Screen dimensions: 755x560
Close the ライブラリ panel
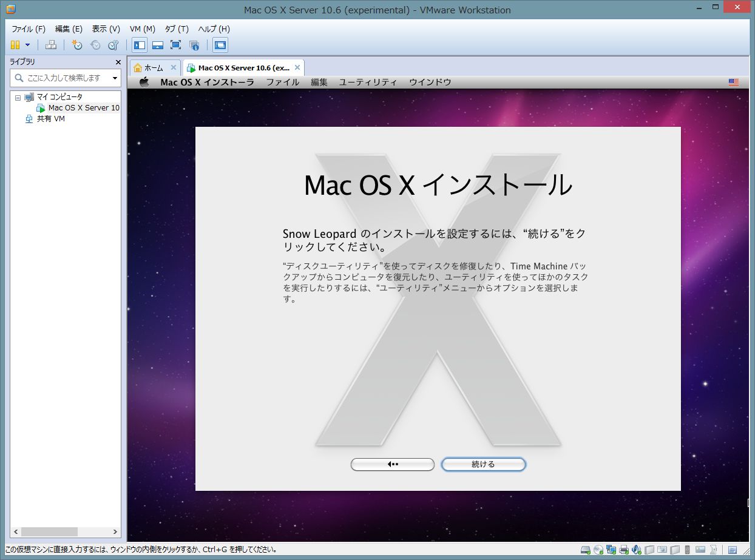(x=118, y=62)
